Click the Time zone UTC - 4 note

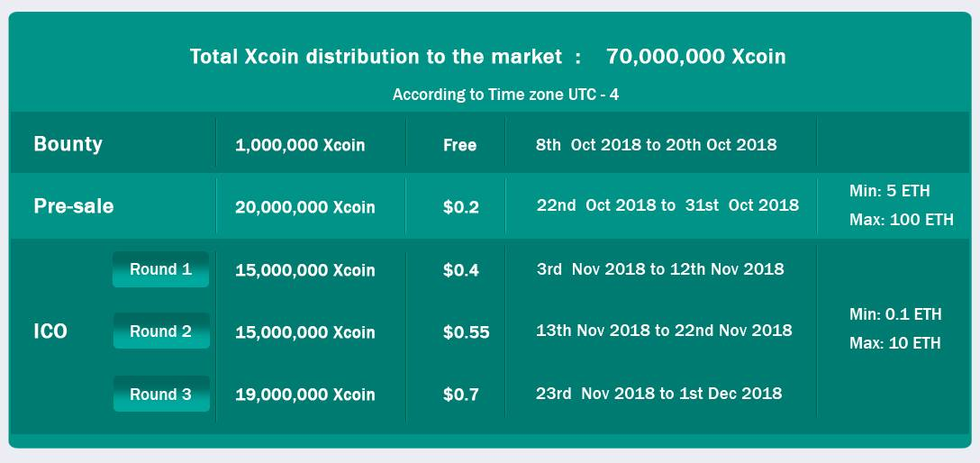(x=505, y=95)
